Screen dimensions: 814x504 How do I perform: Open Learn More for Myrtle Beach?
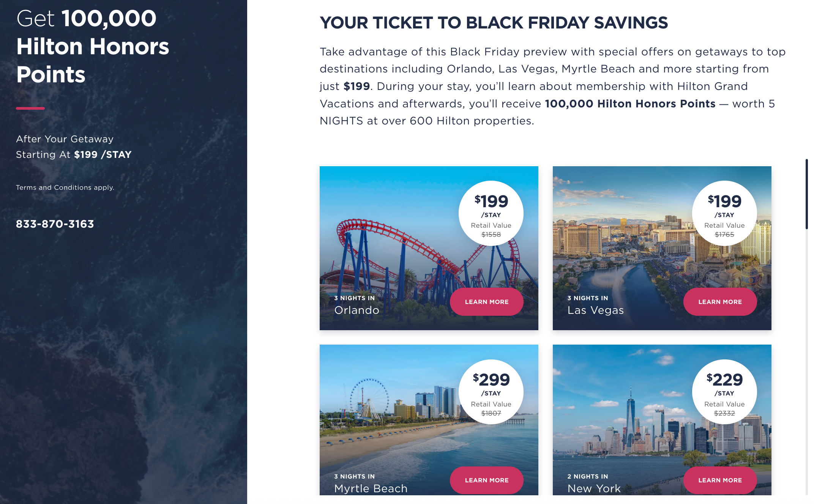(486, 480)
